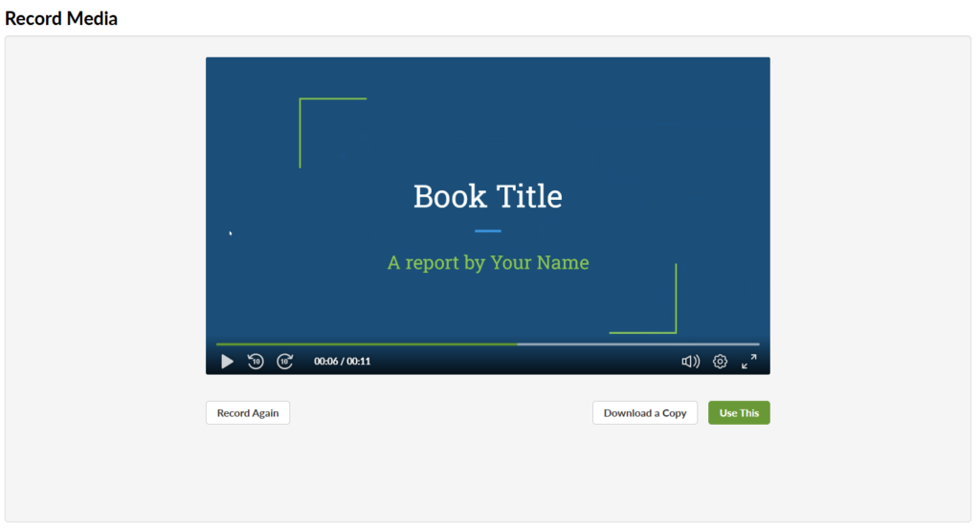Mute the video with speaker icon
The image size is (980, 529).
[690, 362]
